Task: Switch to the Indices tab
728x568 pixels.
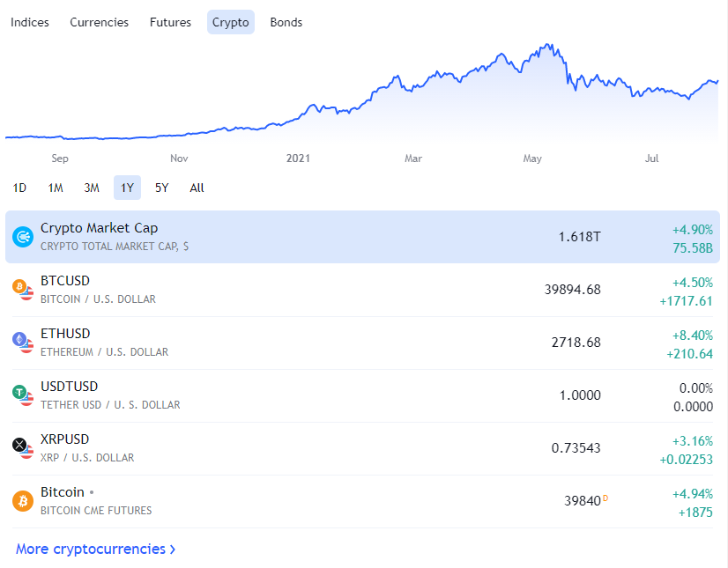Action: tap(30, 22)
